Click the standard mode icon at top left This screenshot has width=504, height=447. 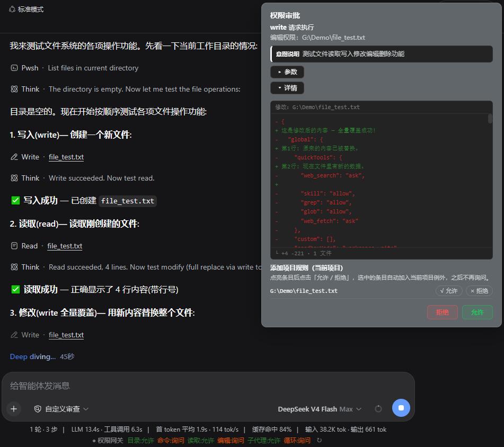12,10
